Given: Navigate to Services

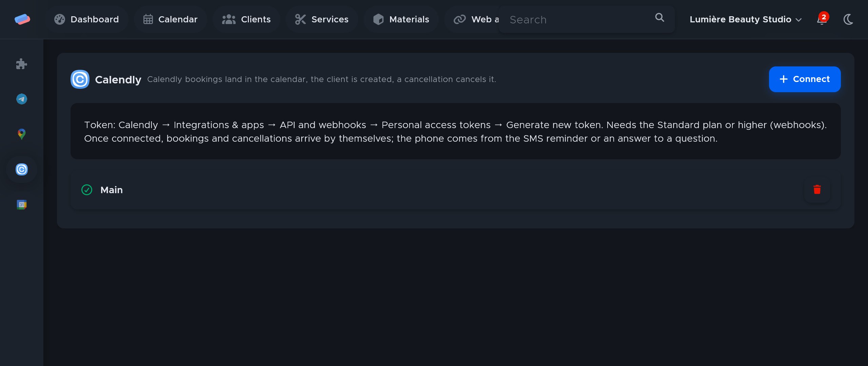Looking at the screenshot, I should coord(321,19).
